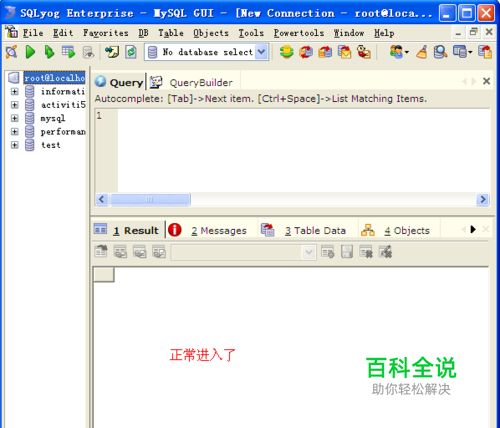Click query editor horizontal scrollbar right arrow
The height and width of the screenshot is (428, 500).
tap(483, 199)
